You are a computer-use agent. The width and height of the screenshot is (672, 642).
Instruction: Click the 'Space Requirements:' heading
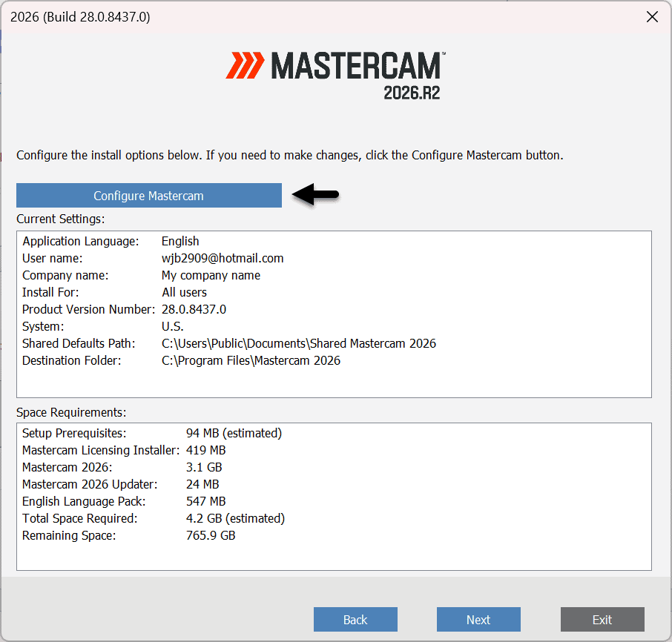(x=71, y=412)
